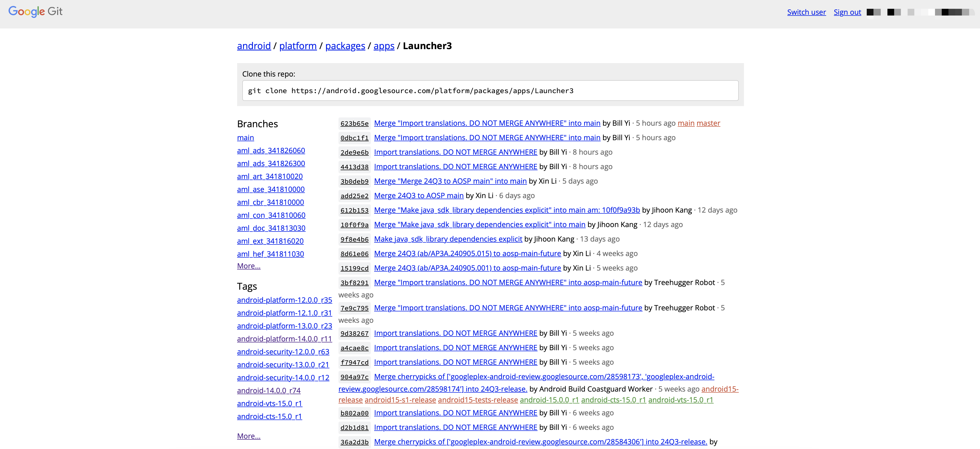
Task: Click green android-15.0.0_r1 tag label
Action: click(x=549, y=400)
